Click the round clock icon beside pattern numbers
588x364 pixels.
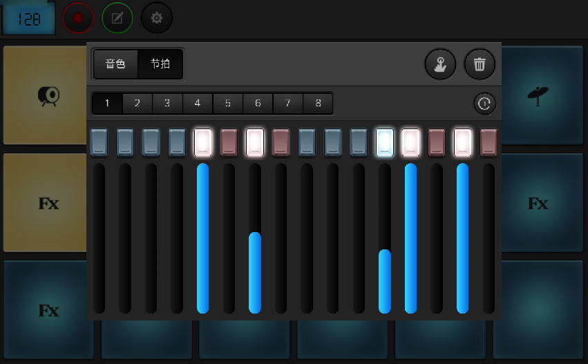click(484, 104)
